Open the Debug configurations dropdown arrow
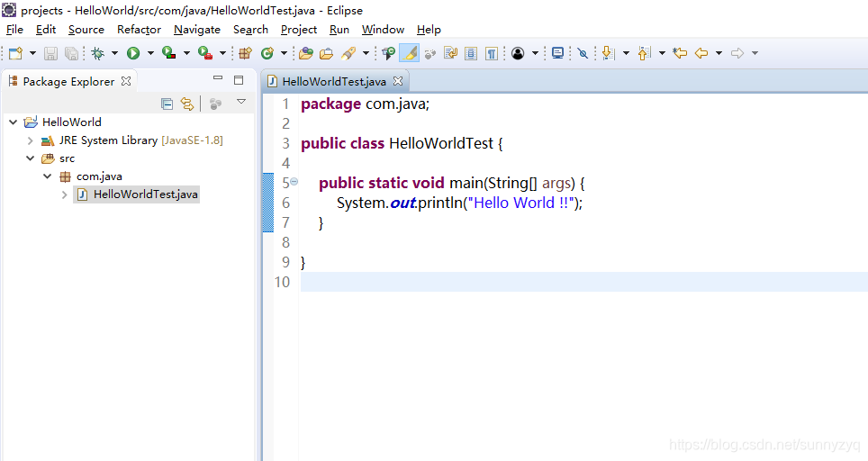The image size is (868, 461). pos(114,53)
